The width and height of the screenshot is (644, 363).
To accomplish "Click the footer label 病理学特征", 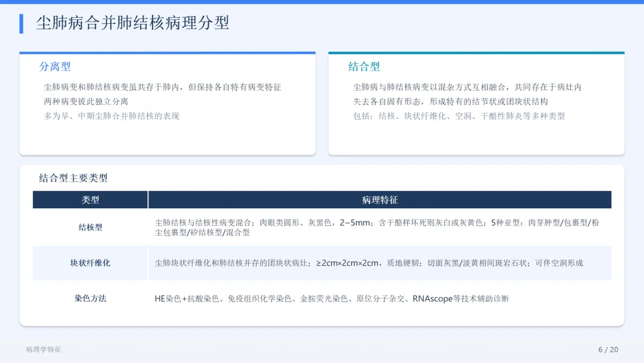I will (44, 349).
